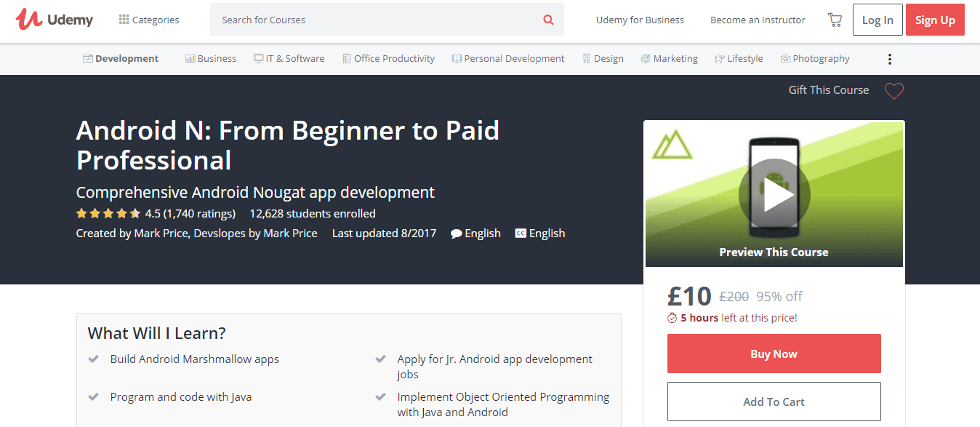980x427 pixels.
Task: Click the 12,628 students enrolled text
Action: click(x=313, y=214)
